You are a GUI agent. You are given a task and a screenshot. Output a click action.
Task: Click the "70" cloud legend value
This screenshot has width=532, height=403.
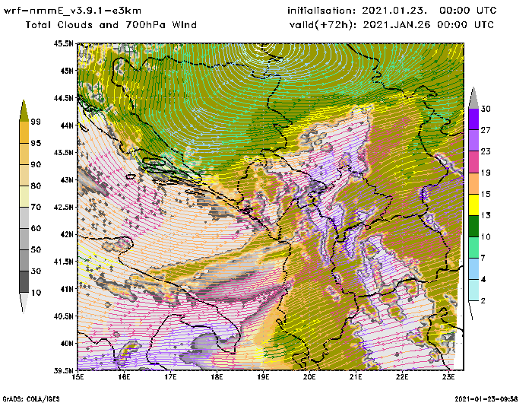click(36, 207)
